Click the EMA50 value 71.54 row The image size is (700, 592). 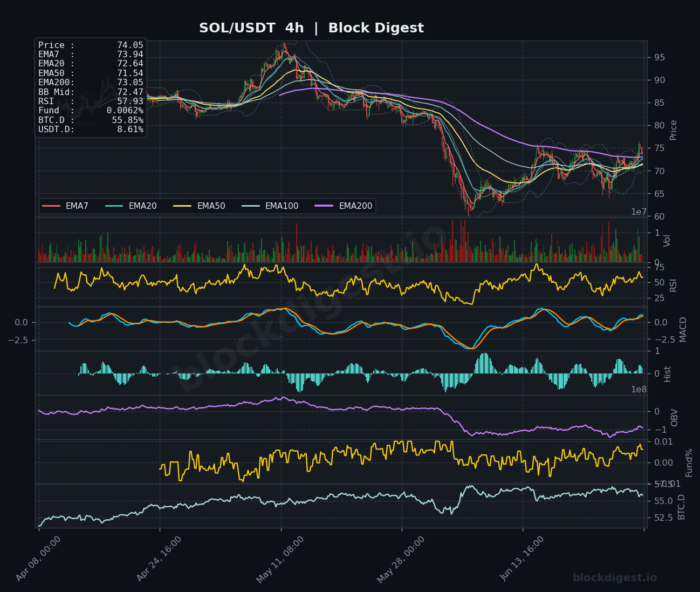(91, 73)
